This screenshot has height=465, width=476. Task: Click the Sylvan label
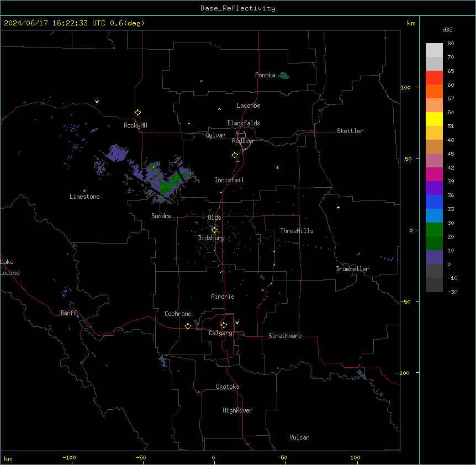click(215, 135)
